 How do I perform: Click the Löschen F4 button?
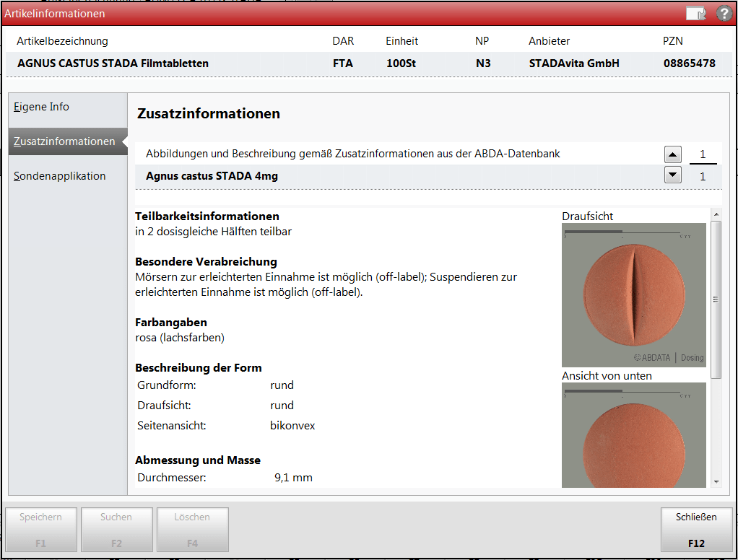coord(193,530)
